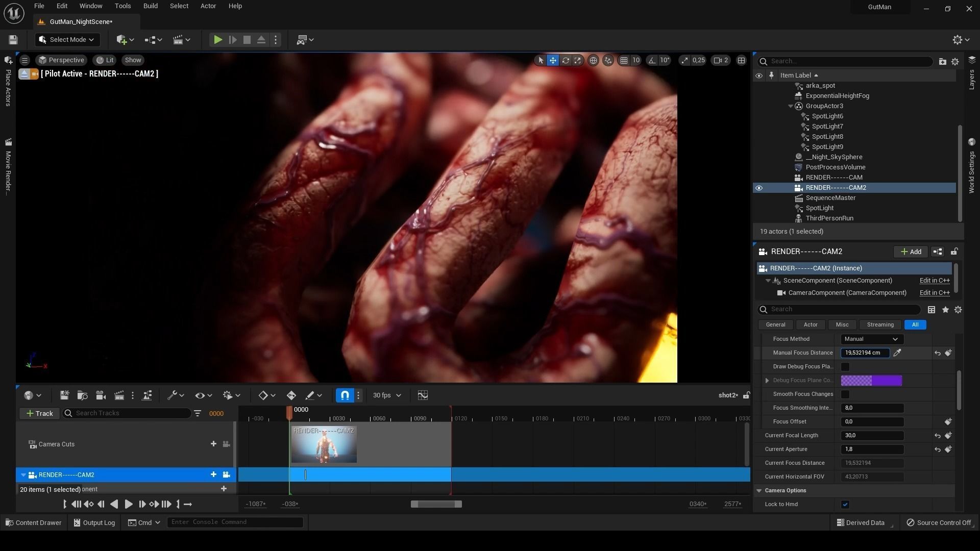Toggle sequencer key snapping magnet icon
Viewport: 980px width, 551px height.
[345, 395]
